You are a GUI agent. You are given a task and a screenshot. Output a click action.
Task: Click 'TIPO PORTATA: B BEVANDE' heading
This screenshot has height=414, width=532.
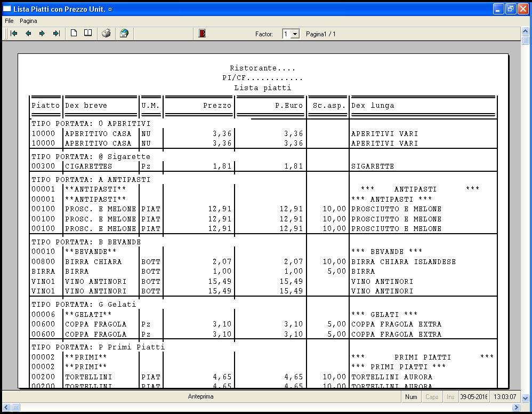point(86,242)
